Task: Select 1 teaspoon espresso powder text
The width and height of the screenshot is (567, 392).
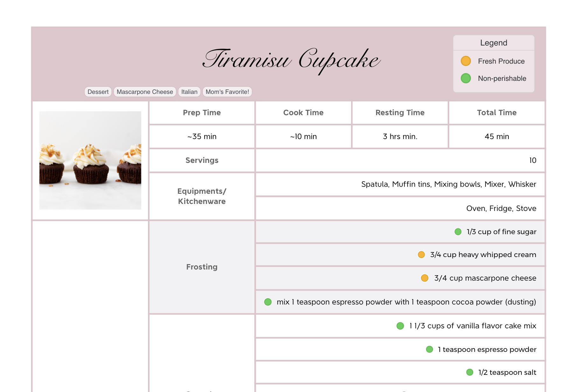Action: point(487,349)
